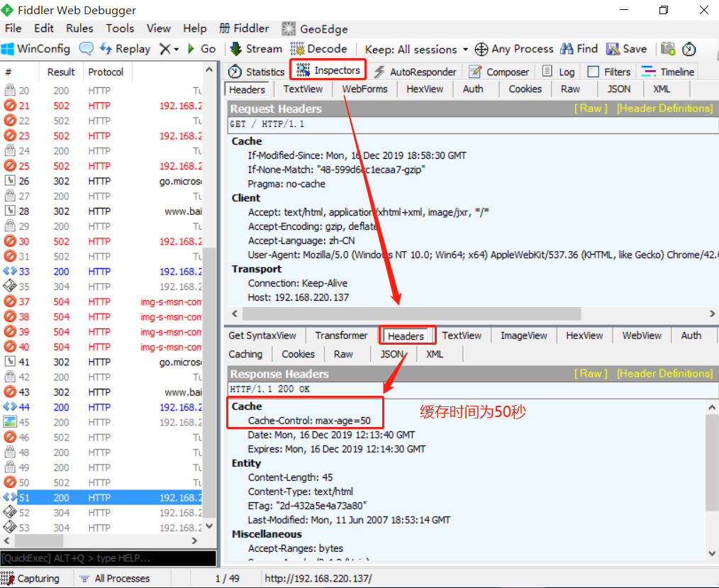Viewport: 719px width, 588px height.
Task: Open the Tools menu
Action: click(120, 28)
